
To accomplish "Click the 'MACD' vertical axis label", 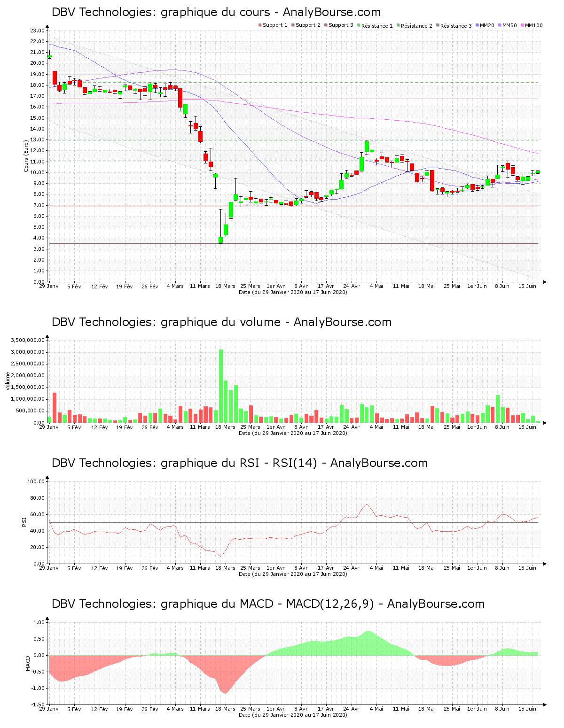I will point(28,663).
